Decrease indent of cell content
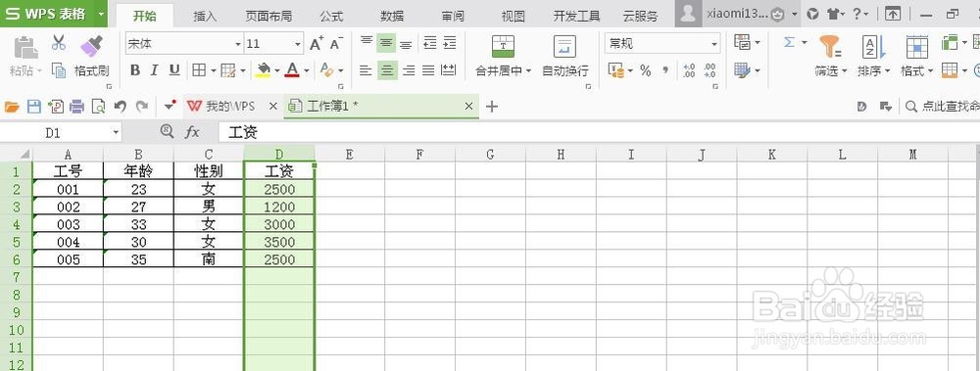This screenshot has height=371, width=980. coord(429,43)
